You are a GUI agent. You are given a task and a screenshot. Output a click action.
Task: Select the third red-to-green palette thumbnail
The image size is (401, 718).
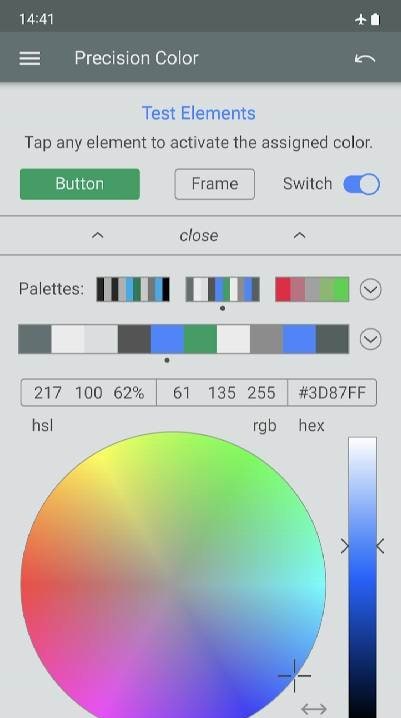pos(312,289)
